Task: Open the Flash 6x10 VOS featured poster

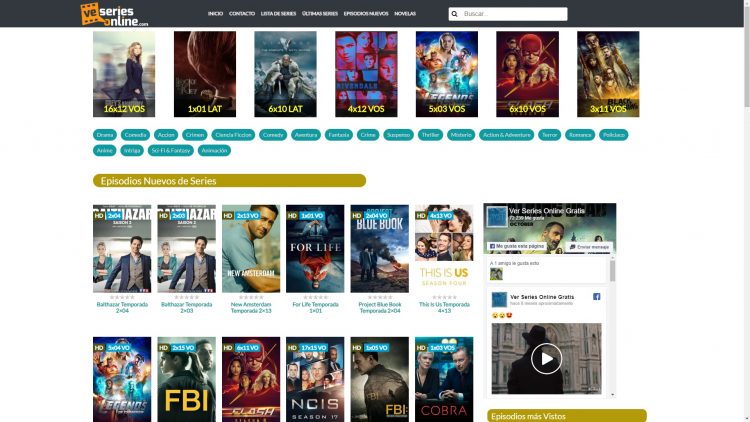Action: 527,74
